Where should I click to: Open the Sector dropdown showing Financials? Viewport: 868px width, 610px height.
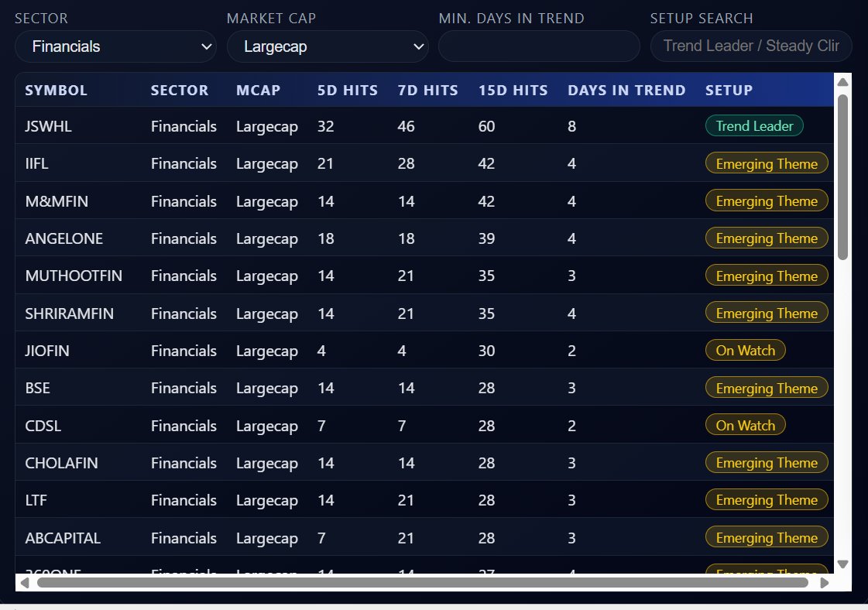click(x=115, y=46)
